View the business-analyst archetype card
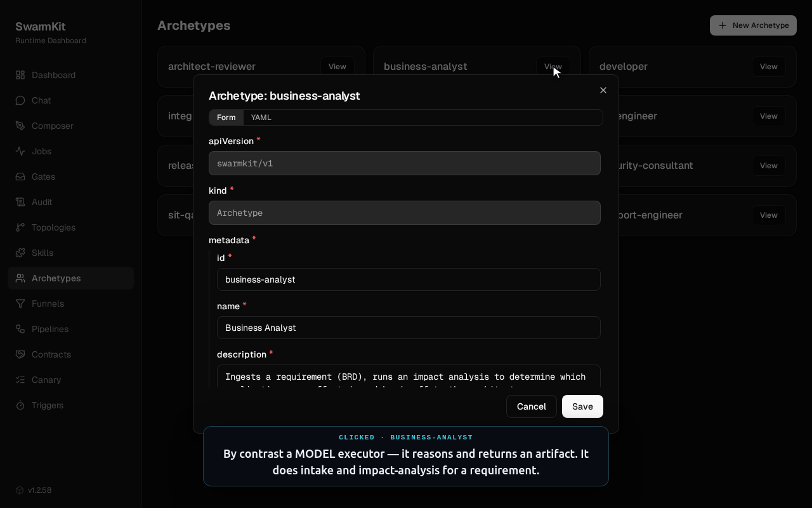This screenshot has height=508, width=812. (x=553, y=67)
